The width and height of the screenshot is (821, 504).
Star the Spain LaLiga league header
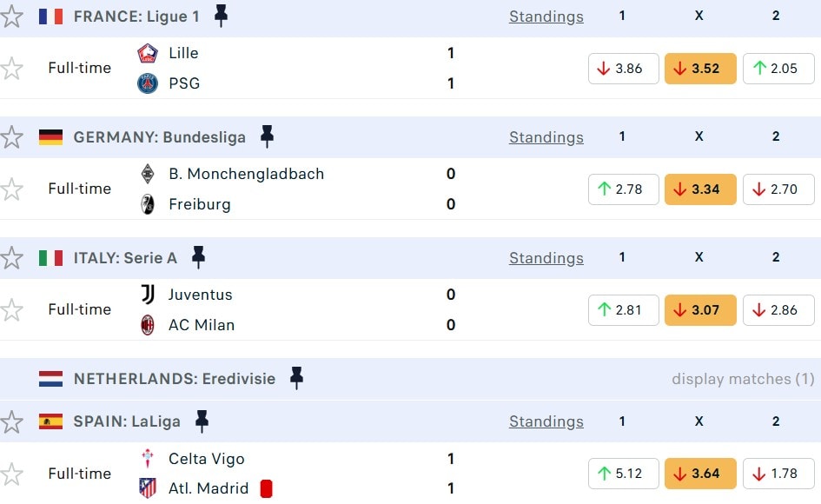click(x=12, y=422)
